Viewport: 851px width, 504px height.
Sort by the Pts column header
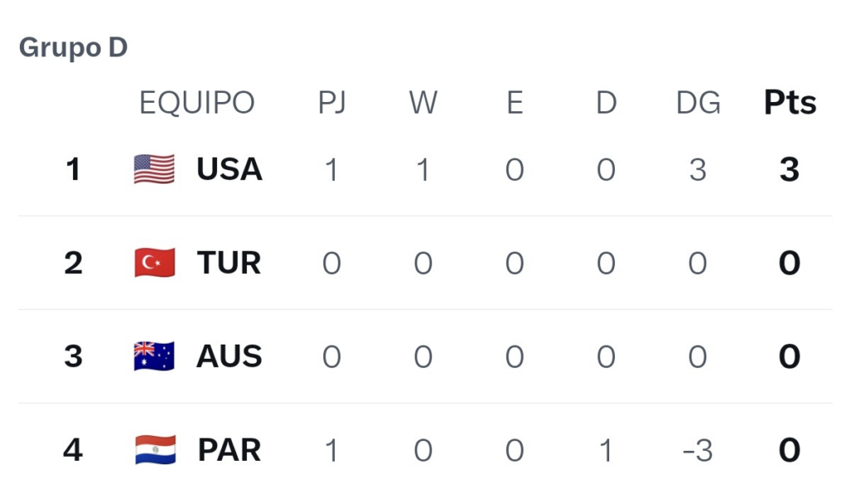point(790,102)
